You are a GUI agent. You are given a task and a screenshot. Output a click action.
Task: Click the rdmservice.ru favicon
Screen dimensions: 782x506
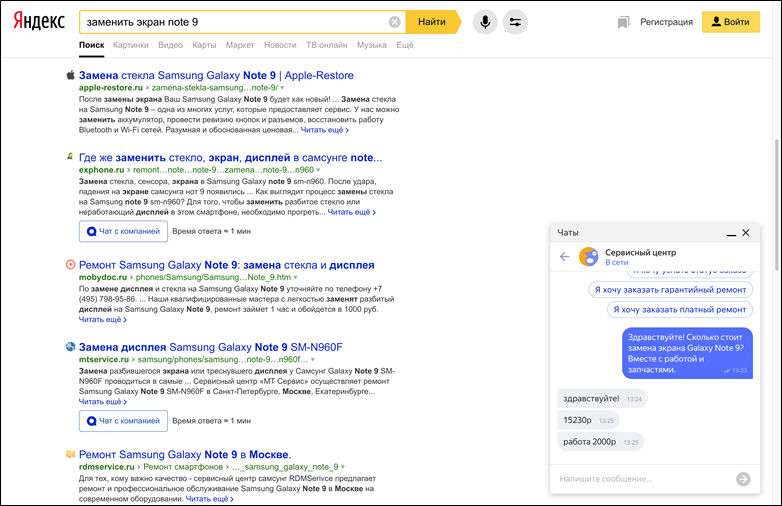pyautogui.click(x=70, y=454)
